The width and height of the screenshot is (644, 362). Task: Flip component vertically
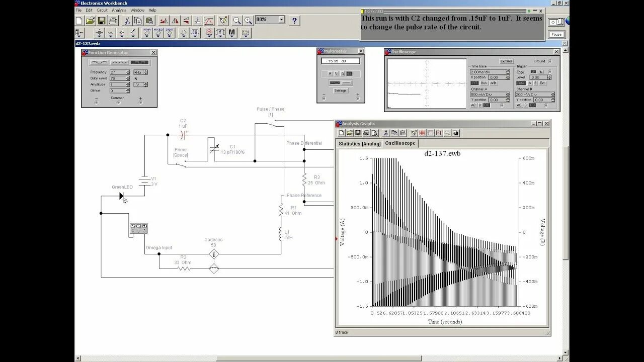click(x=186, y=21)
